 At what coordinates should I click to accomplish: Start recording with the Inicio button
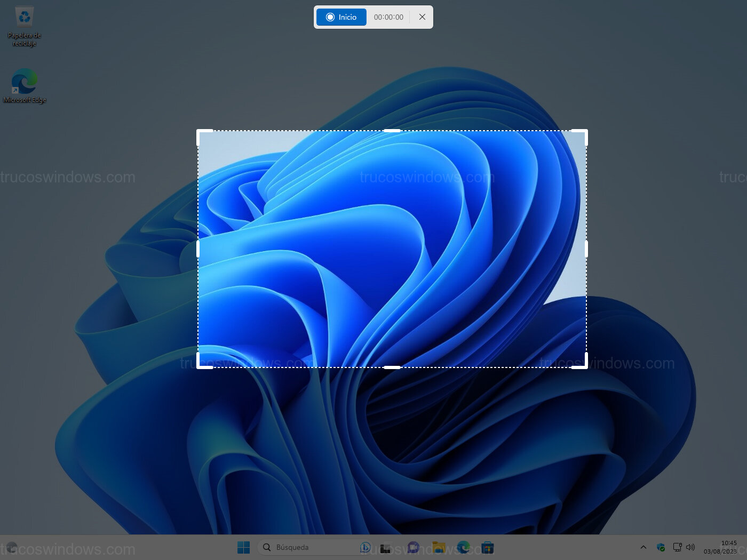tap(341, 17)
